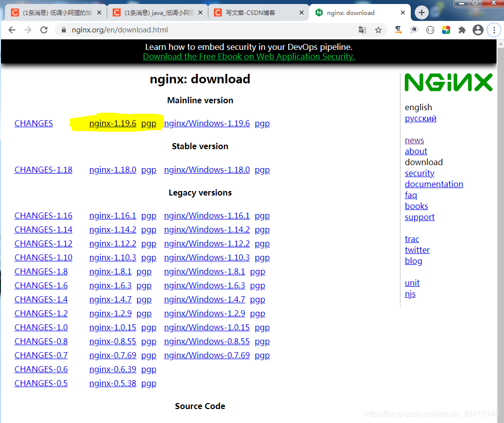Reload the nginx download page
This screenshot has width=504, height=423.
click(44, 30)
